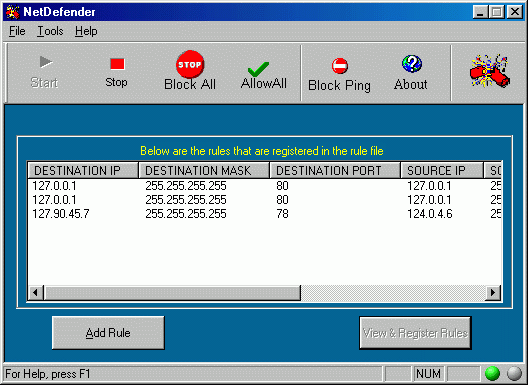This screenshot has width=528, height=385.
Task: Click the green status indicator light
Action: 492,373
